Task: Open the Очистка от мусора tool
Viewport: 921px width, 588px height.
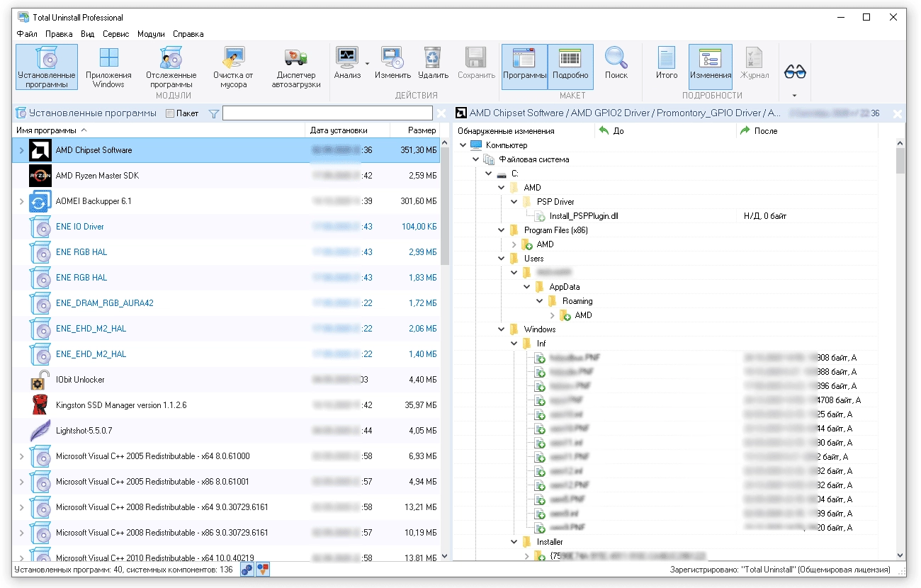Action: pos(233,67)
